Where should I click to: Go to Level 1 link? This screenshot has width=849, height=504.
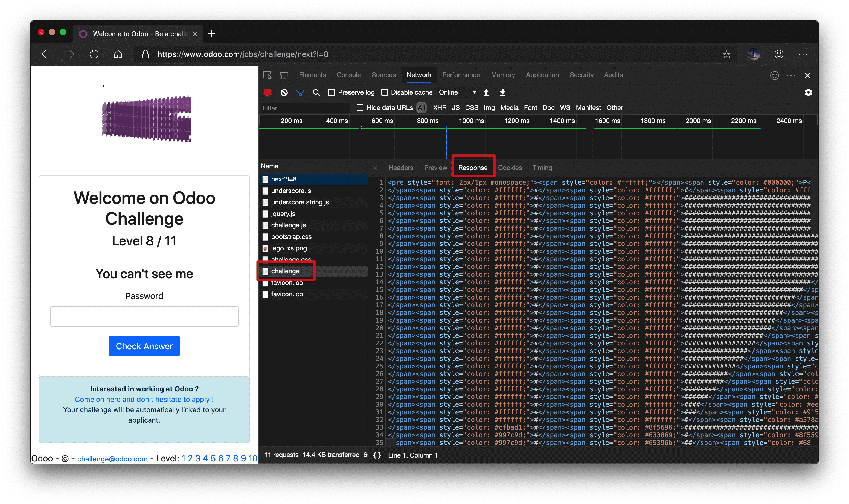183,458
